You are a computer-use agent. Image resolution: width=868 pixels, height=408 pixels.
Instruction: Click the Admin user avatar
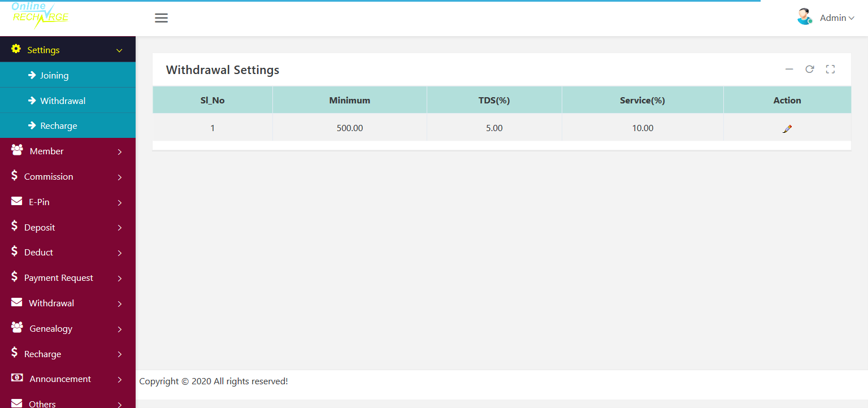(804, 17)
